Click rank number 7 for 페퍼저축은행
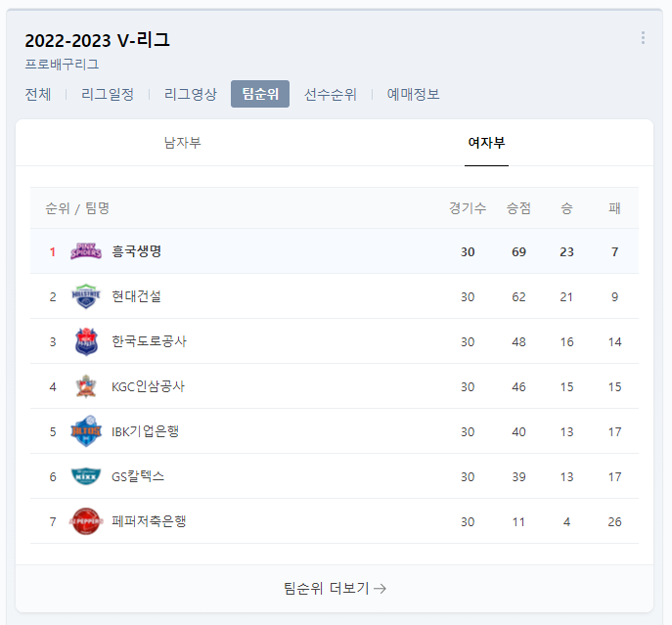672x625 pixels. 52,521
